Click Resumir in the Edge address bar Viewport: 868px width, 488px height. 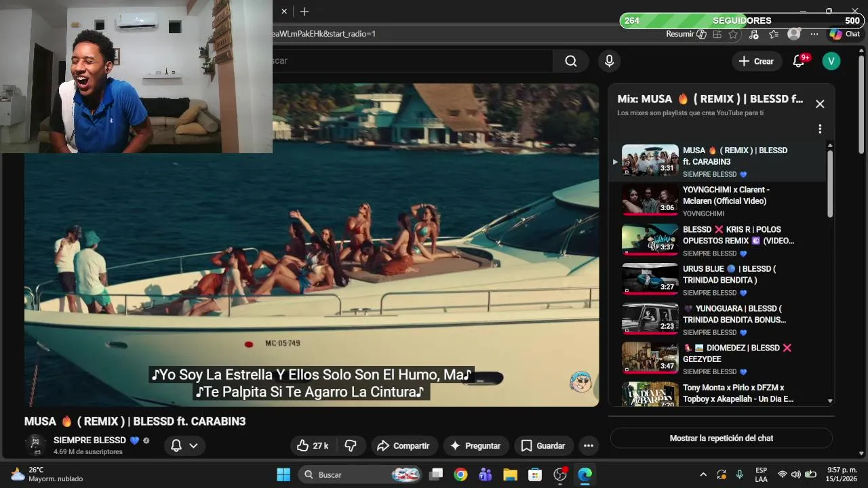point(686,34)
